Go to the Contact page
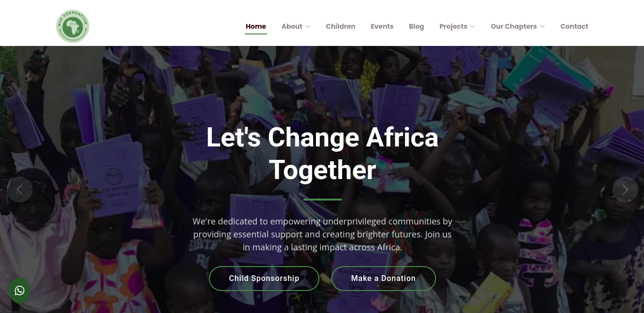The width and height of the screenshot is (644, 313). point(574,26)
